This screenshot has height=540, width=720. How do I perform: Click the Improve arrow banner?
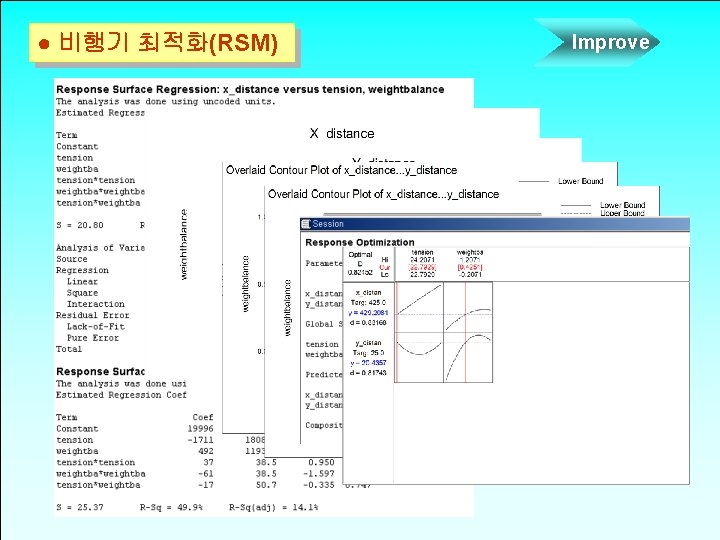point(598,42)
